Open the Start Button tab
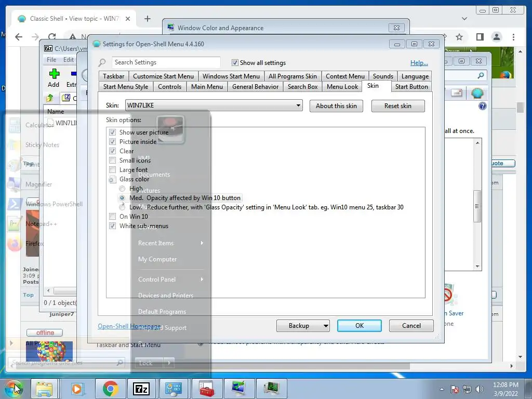This screenshot has height=399, width=532. tap(411, 87)
